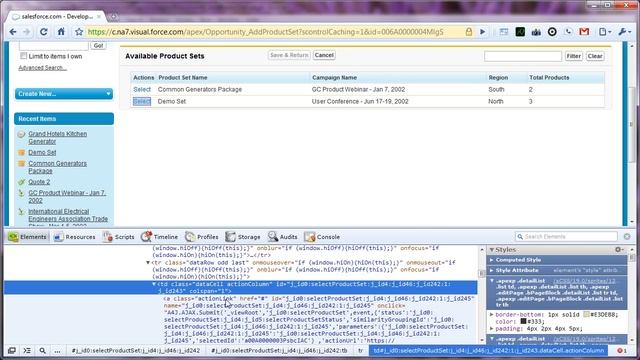Screen dimensions: 640x360
Task: Collapse the Styles section
Action: 492,249
